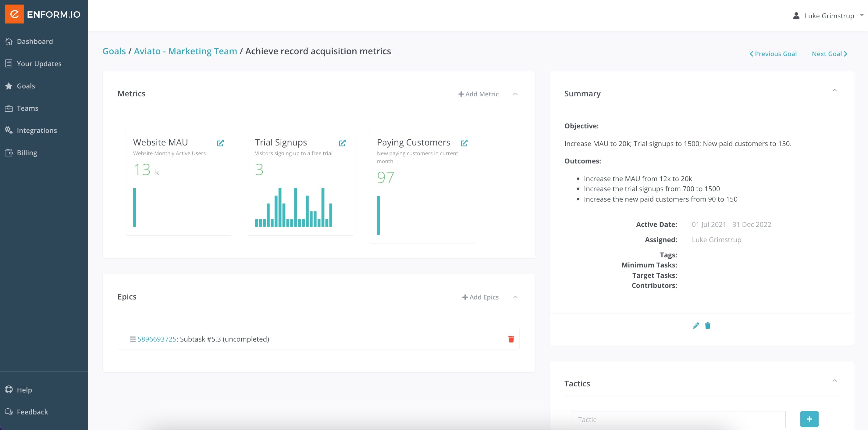The height and width of the screenshot is (430, 868).
Task: Open the Luke Grimstrup user dropdown
Action: pos(829,16)
